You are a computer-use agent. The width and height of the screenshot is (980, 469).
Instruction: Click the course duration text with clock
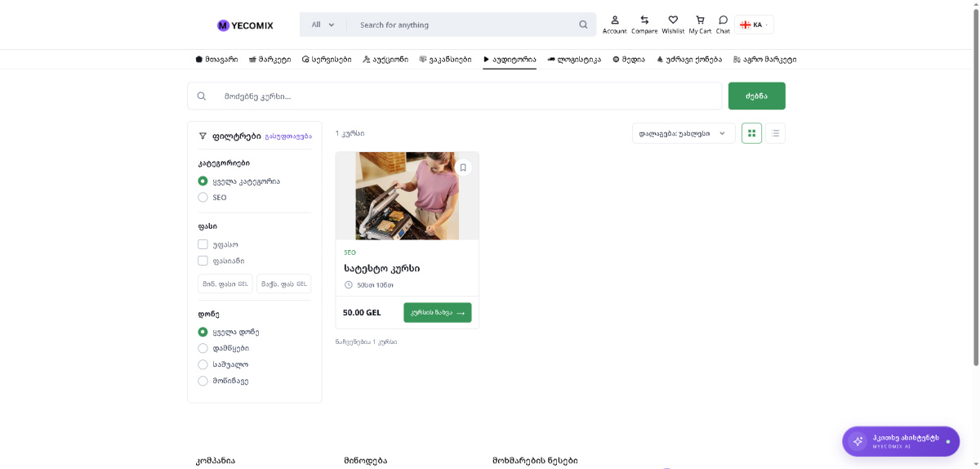tap(369, 285)
